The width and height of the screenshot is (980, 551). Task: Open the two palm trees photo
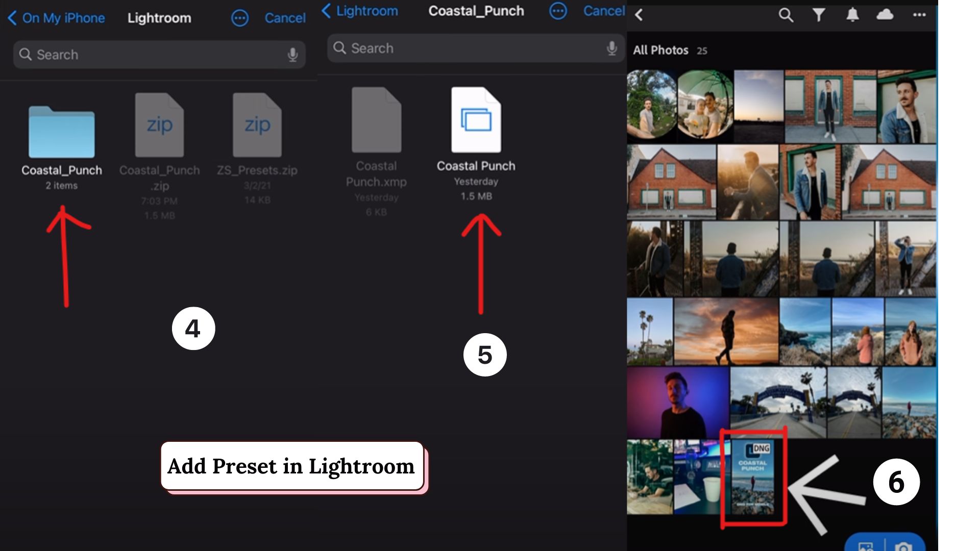(x=650, y=332)
